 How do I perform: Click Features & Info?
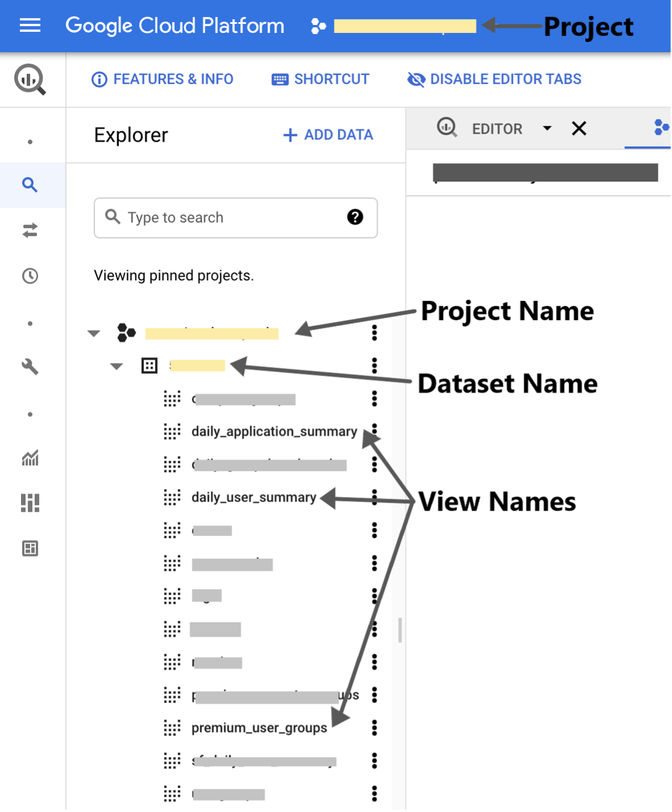tap(163, 79)
